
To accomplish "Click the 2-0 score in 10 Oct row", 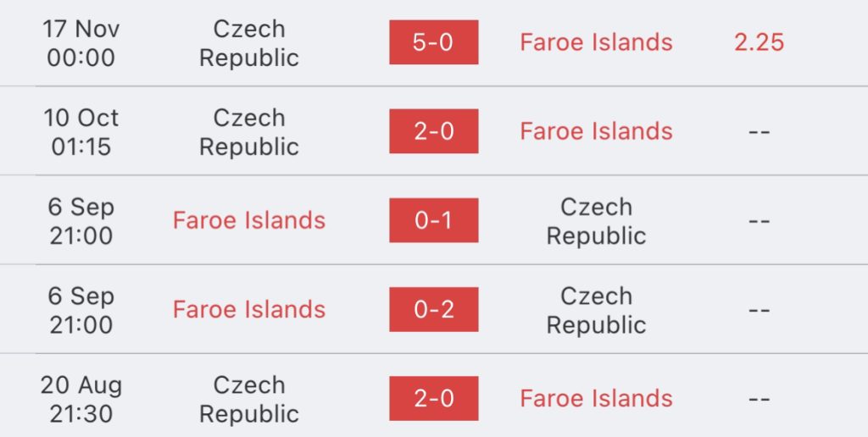I will tap(433, 131).
